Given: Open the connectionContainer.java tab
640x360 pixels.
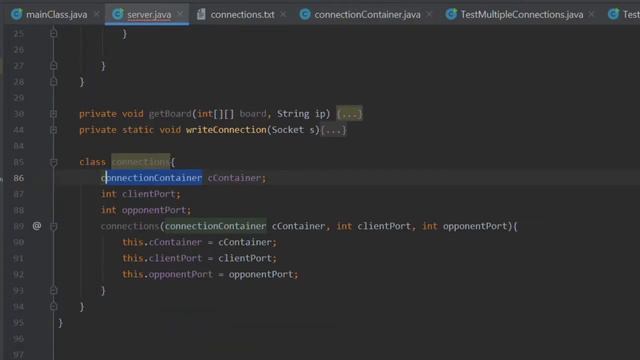Looking at the screenshot, I should (x=367, y=15).
